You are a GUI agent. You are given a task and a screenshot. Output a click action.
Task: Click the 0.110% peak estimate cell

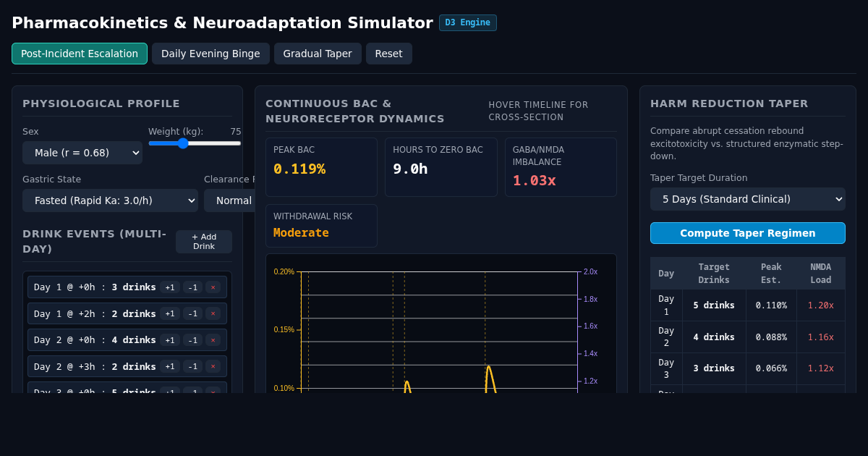(x=771, y=305)
